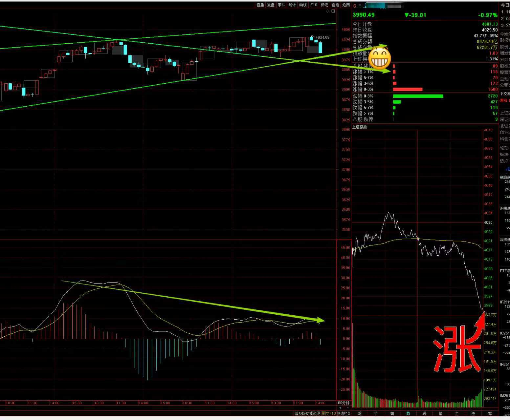Open the list menu icon next to G
The image size is (510, 420).
coord(360,6)
